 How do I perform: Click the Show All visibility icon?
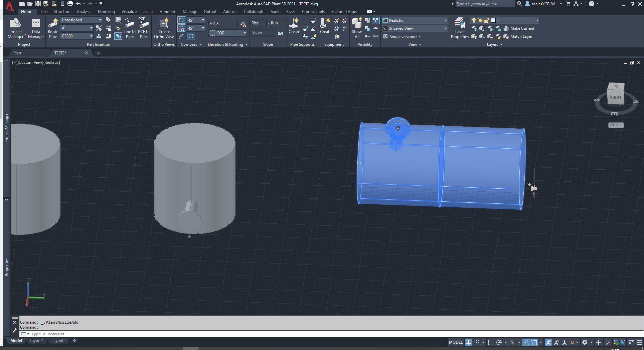click(357, 28)
